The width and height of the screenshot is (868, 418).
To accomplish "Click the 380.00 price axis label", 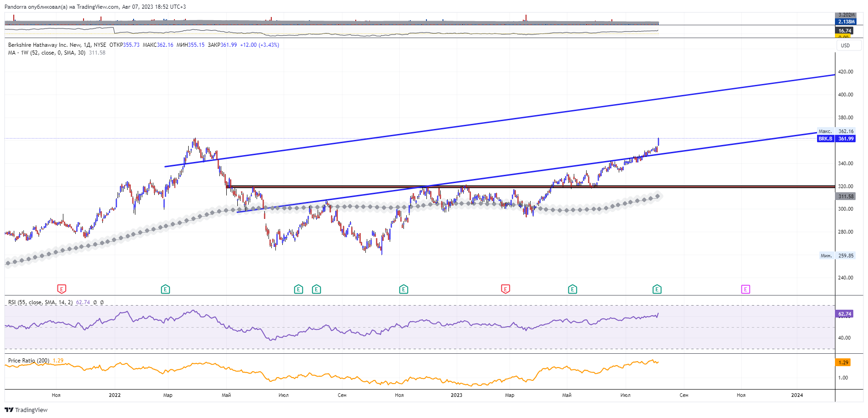I will pyautogui.click(x=846, y=117).
